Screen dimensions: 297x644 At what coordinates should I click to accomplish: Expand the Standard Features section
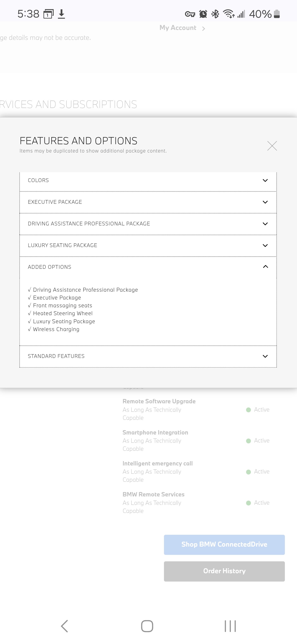click(148, 356)
